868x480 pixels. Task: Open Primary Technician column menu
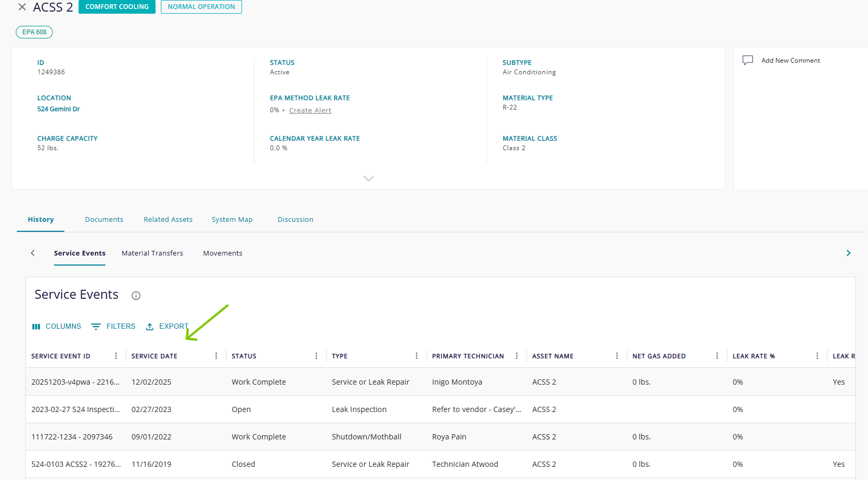coord(517,356)
